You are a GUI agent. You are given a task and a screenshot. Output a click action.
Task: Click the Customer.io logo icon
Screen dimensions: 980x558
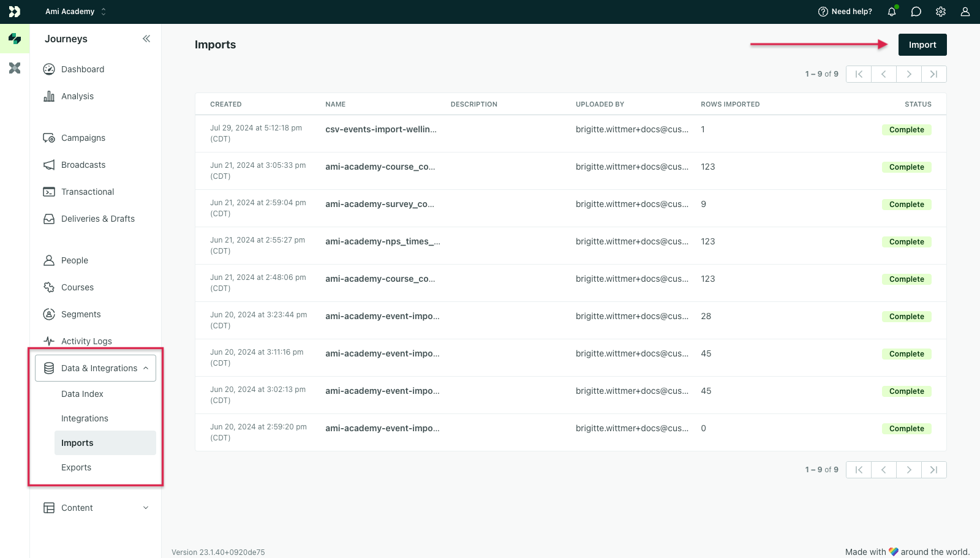15,12
